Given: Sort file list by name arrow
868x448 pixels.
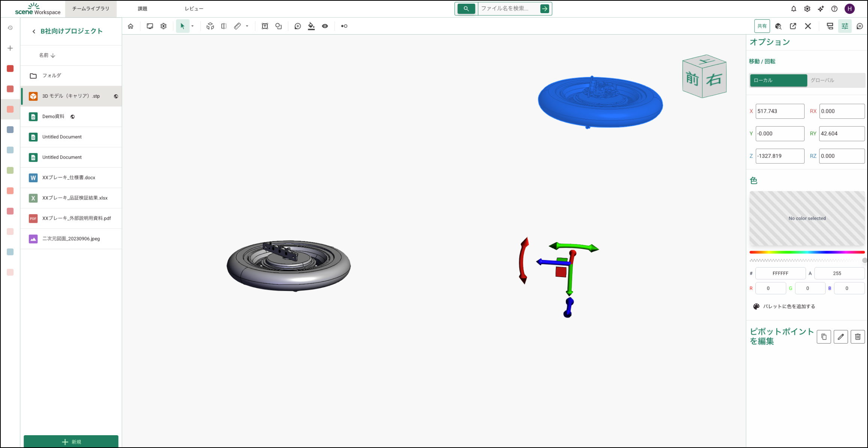Looking at the screenshot, I should tap(53, 56).
